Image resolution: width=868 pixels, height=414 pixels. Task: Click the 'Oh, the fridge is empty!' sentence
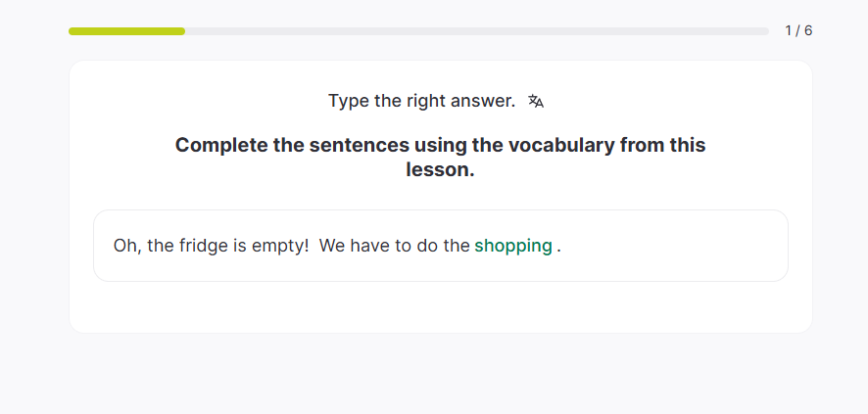(212, 246)
